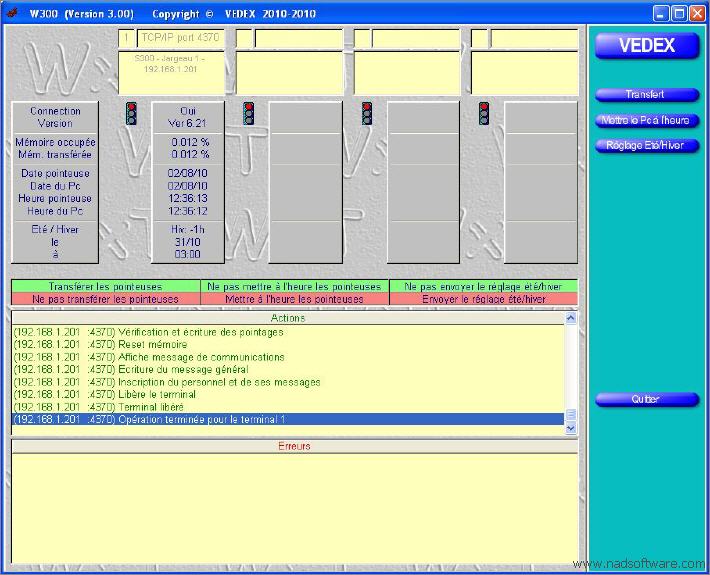The width and height of the screenshot is (710, 575).
Task: Click the second terminal traffic light icon
Action: pyautogui.click(x=248, y=114)
